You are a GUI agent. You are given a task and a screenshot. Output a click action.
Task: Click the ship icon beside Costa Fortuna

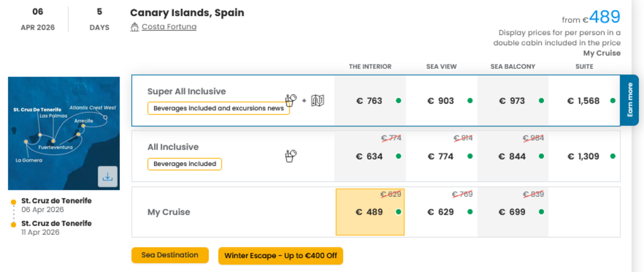134,27
